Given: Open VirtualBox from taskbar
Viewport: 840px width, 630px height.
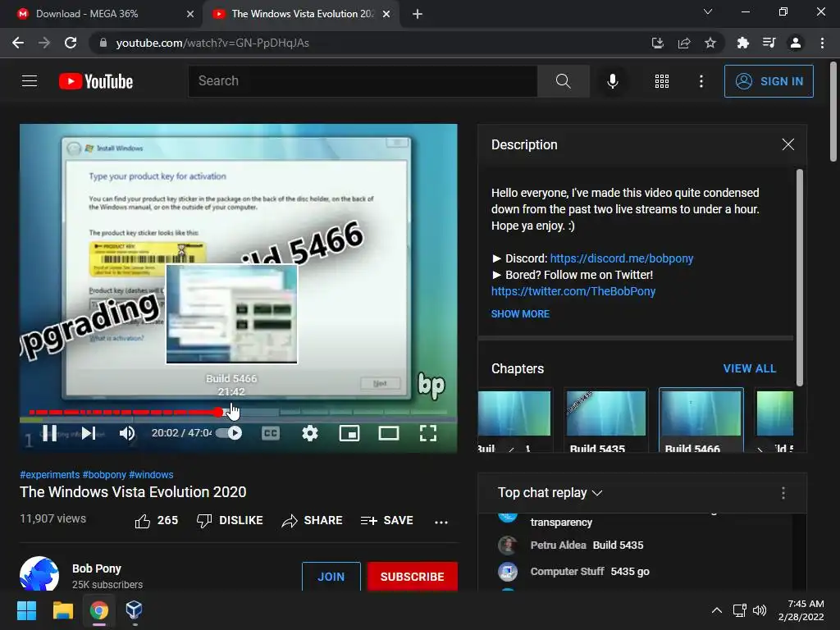Looking at the screenshot, I should (x=134, y=610).
